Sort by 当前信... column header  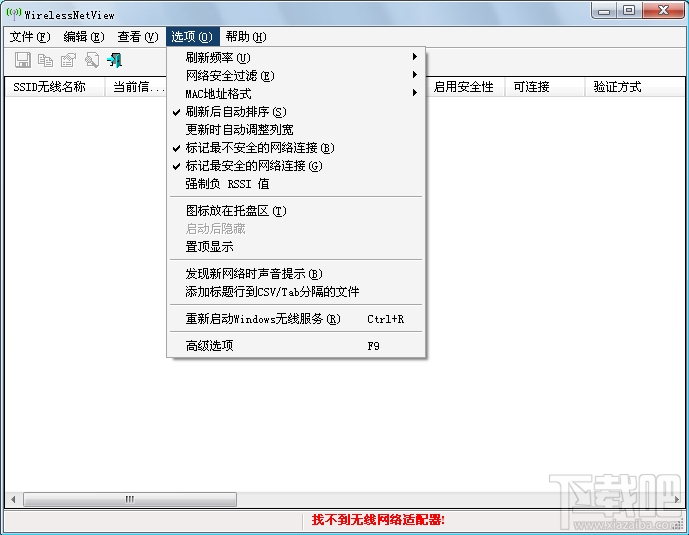pyautogui.click(x=136, y=87)
